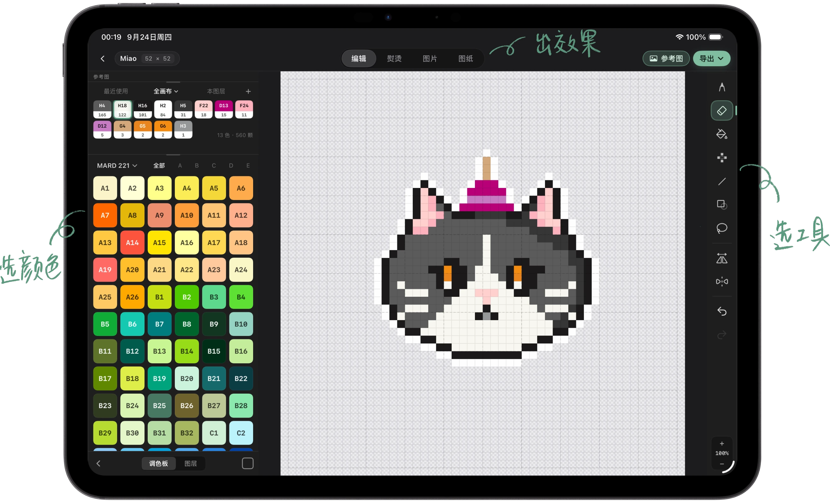
Task: Pick the B6 teal color swatch
Action: pos(132,324)
